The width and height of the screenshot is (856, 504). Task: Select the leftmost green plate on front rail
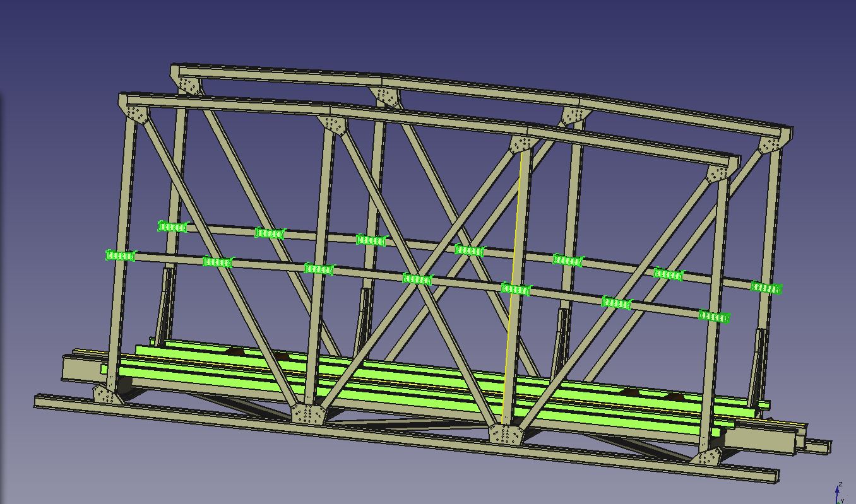(x=120, y=255)
